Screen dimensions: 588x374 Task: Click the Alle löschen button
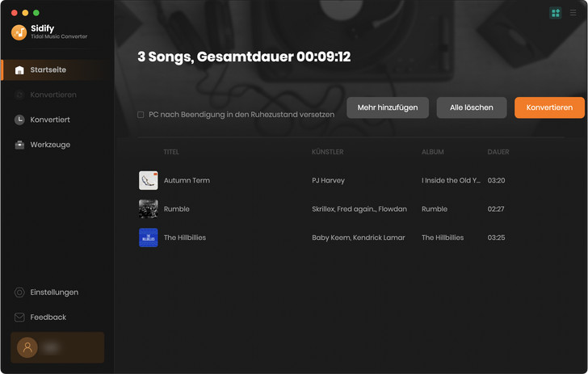tap(472, 107)
